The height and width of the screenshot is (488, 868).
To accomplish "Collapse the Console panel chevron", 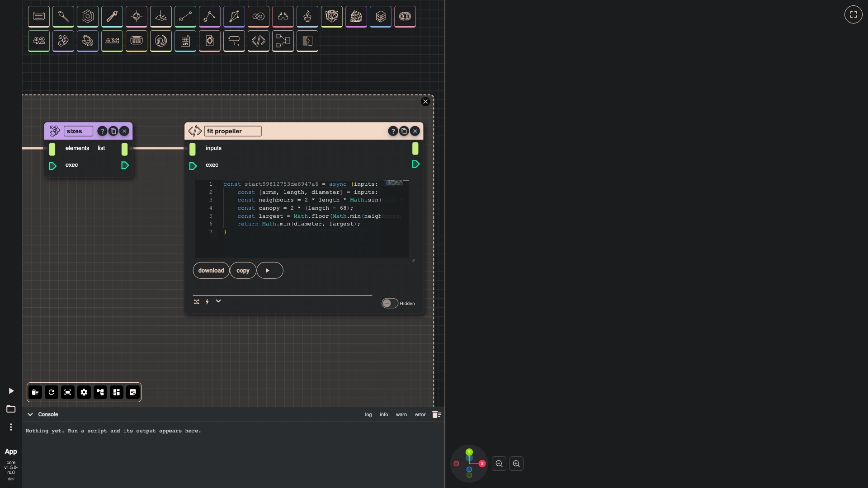I will point(30,414).
